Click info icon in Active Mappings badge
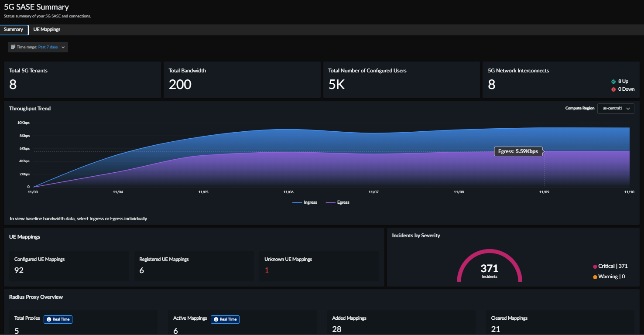 click(x=216, y=319)
